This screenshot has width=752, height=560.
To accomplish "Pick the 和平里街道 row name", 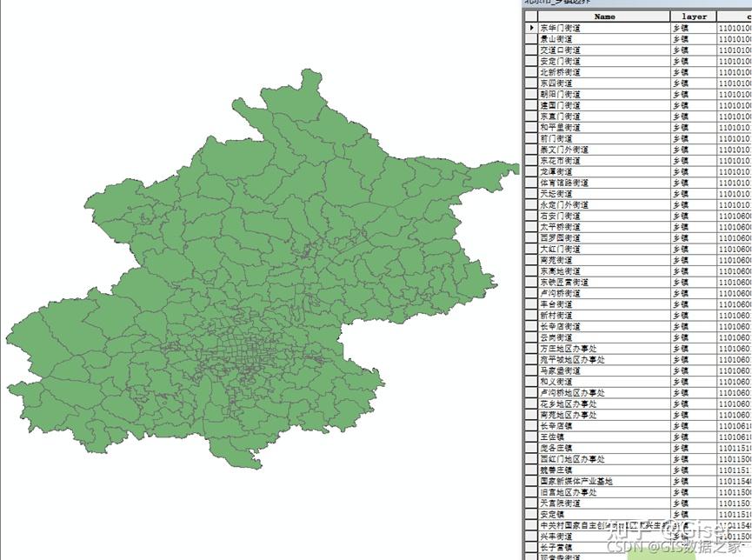I will click(604, 128).
